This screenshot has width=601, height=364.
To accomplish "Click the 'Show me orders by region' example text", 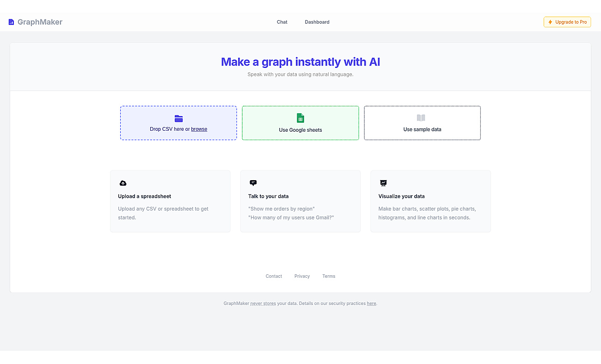I will 282,209.
